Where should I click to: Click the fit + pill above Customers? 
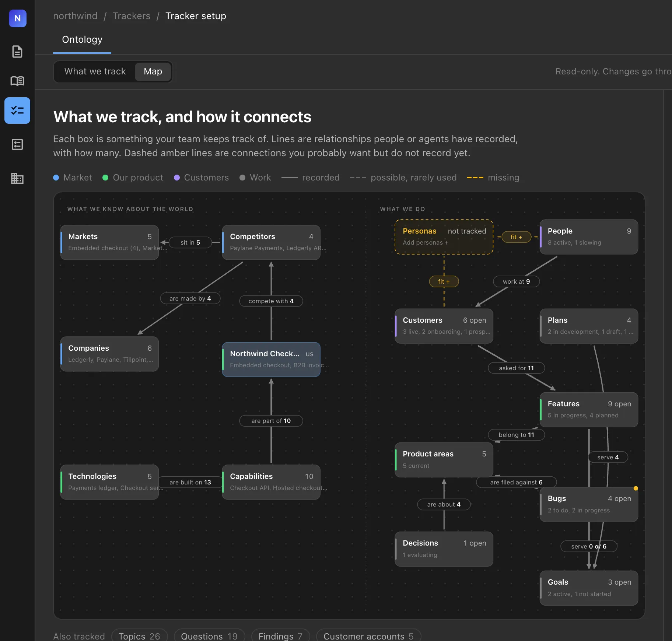point(444,281)
